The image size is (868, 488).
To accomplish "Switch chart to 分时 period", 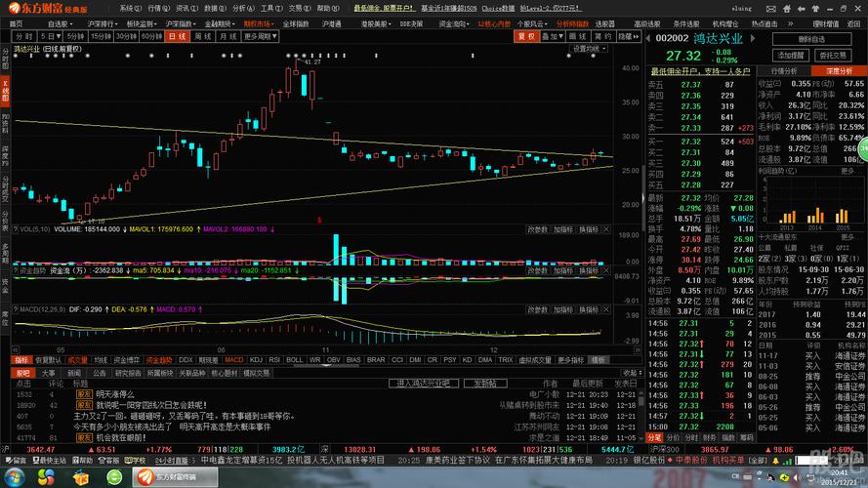I will point(25,36).
